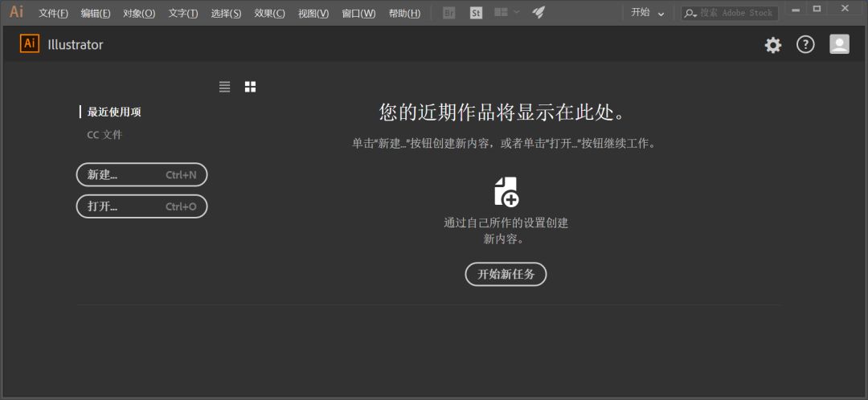
Task: Click the 新建... button
Action: click(x=141, y=175)
